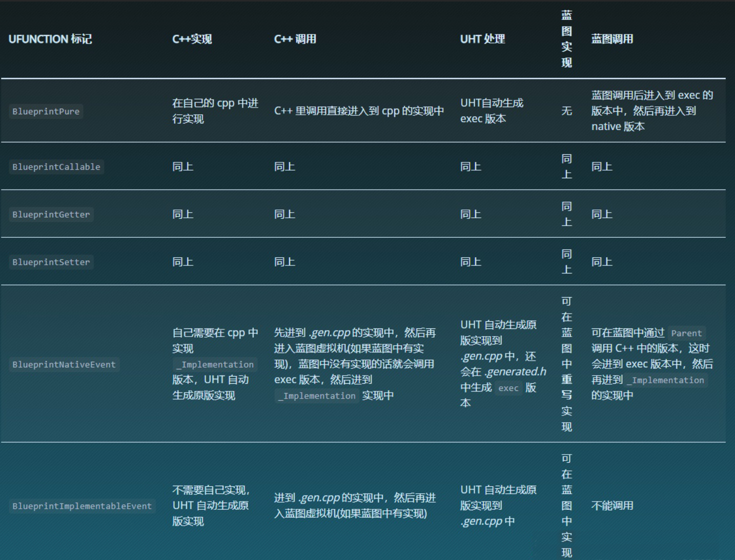Click _Implementation tag in the C++实现 column
This screenshot has width=735, height=560.
215,365
